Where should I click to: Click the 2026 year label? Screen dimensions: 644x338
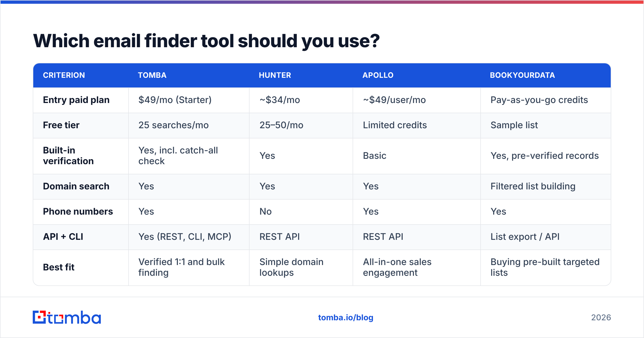(601, 318)
